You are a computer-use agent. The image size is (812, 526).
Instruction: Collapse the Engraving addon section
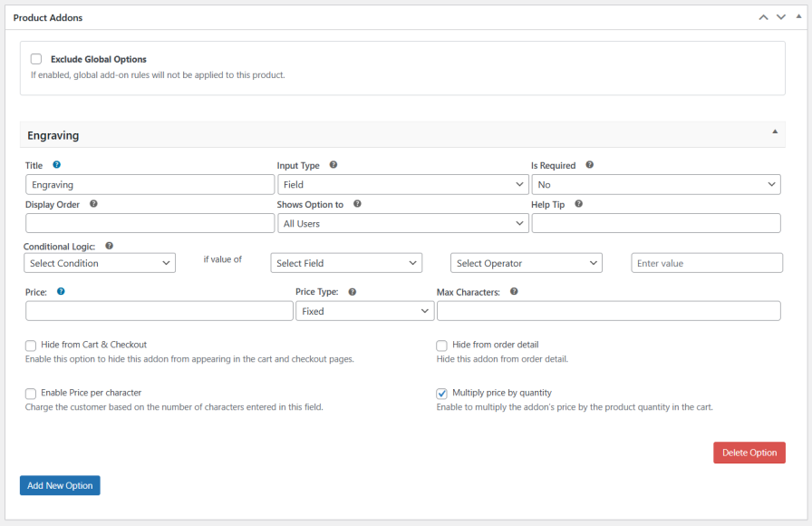tap(775, 133)
